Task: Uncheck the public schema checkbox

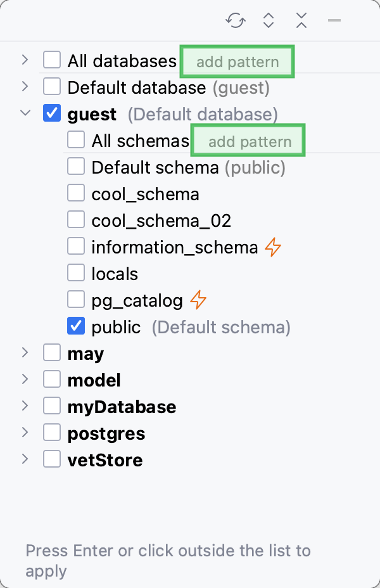Action: (x=76, y=326)
